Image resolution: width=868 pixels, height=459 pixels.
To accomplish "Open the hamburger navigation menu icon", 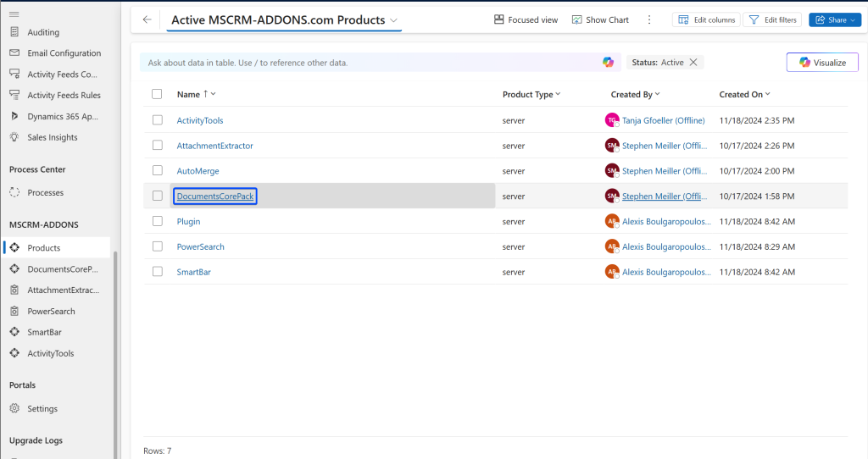I will 14,14.
